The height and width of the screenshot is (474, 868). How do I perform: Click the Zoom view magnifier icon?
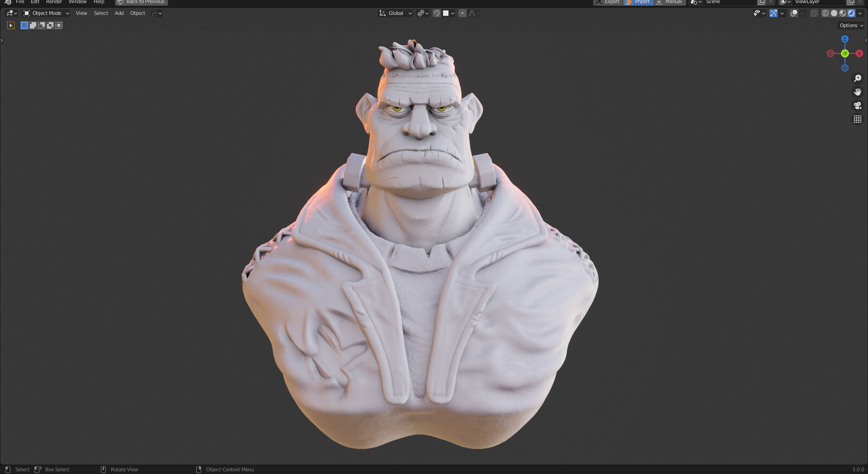tap(858, 79)
